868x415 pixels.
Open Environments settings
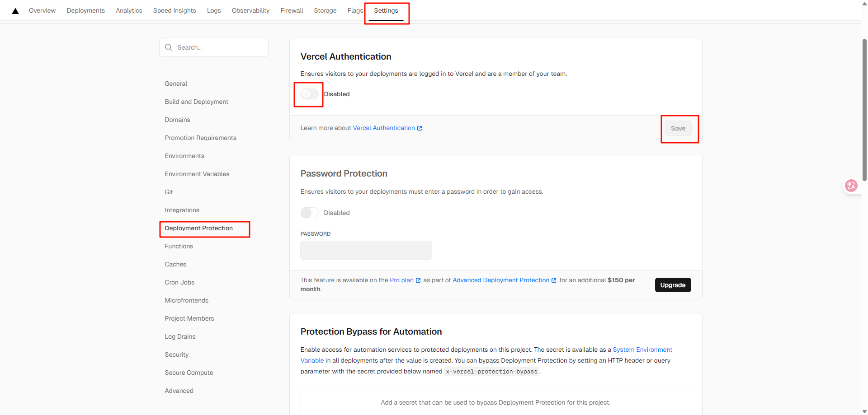click(184, 156)
